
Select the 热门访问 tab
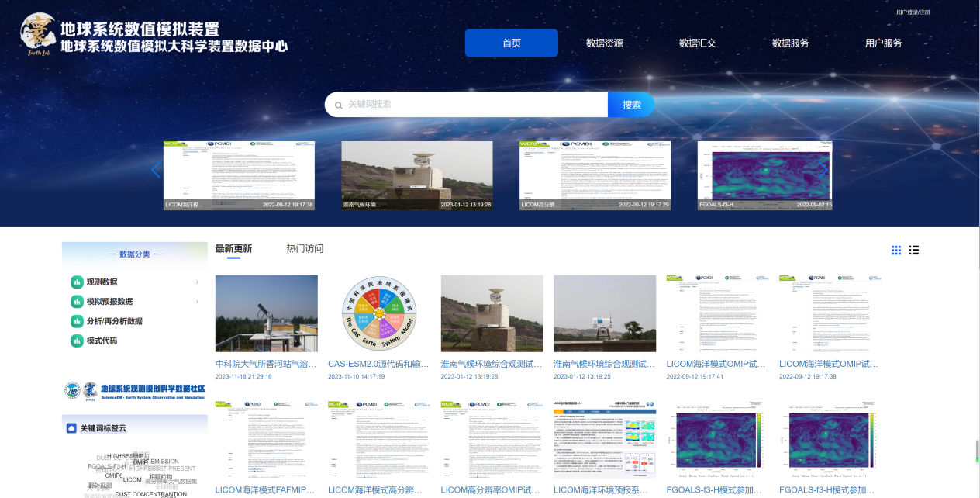(x=305, y=249)
